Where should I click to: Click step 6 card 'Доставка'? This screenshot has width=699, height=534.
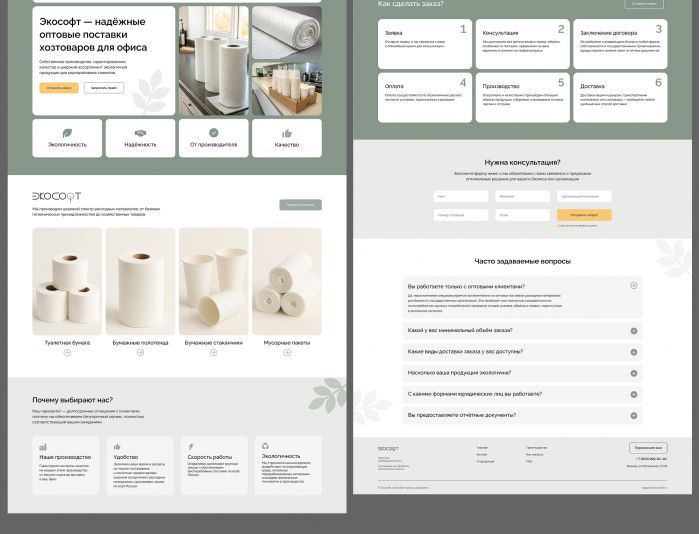[x=620, y=98]
